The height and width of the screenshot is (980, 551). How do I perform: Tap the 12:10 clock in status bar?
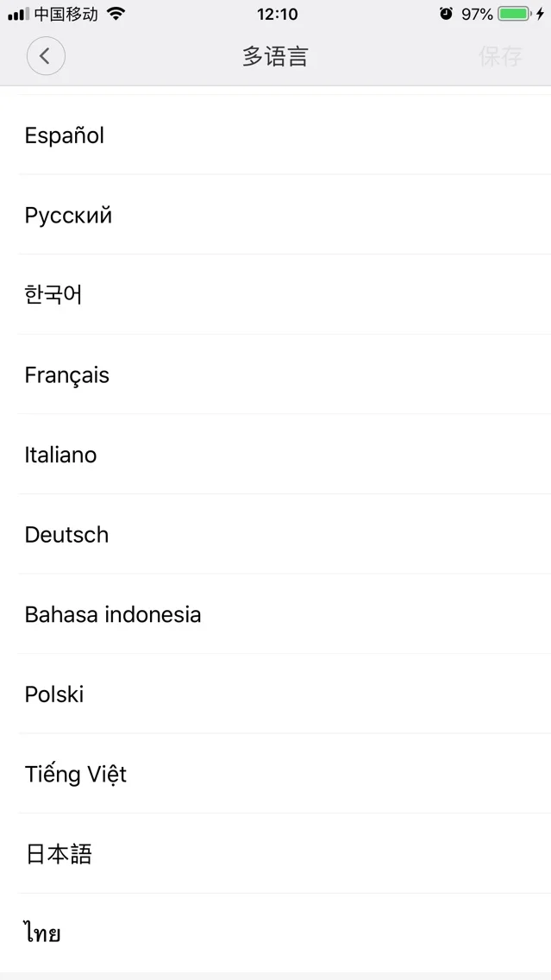tap(278, 14)
